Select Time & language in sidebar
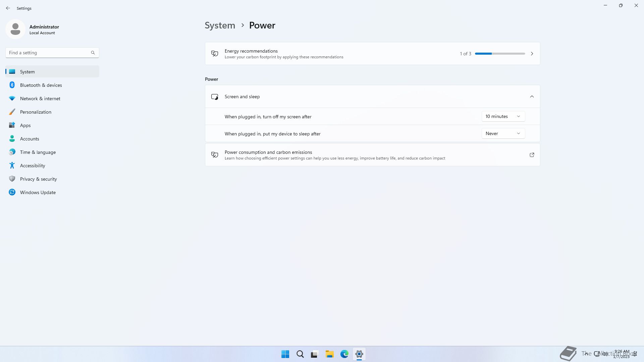 38,152
